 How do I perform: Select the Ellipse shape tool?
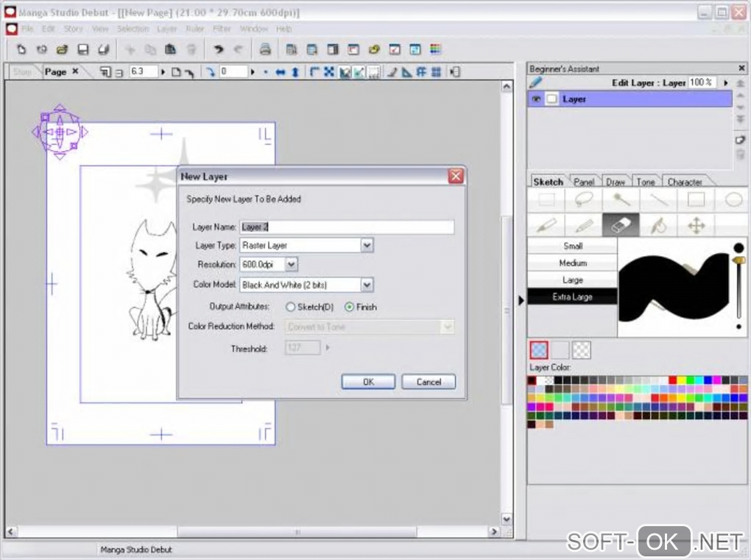click(733, 199)
